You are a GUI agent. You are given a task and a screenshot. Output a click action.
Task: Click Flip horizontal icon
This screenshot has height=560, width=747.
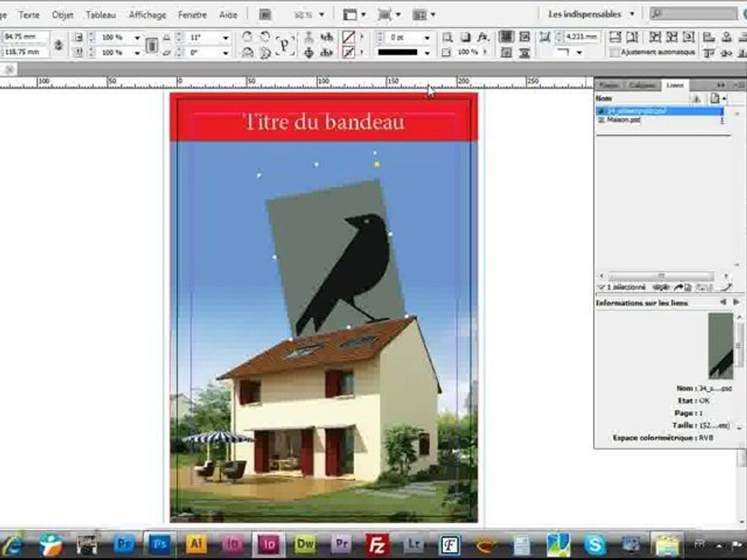tap(247, 52)
